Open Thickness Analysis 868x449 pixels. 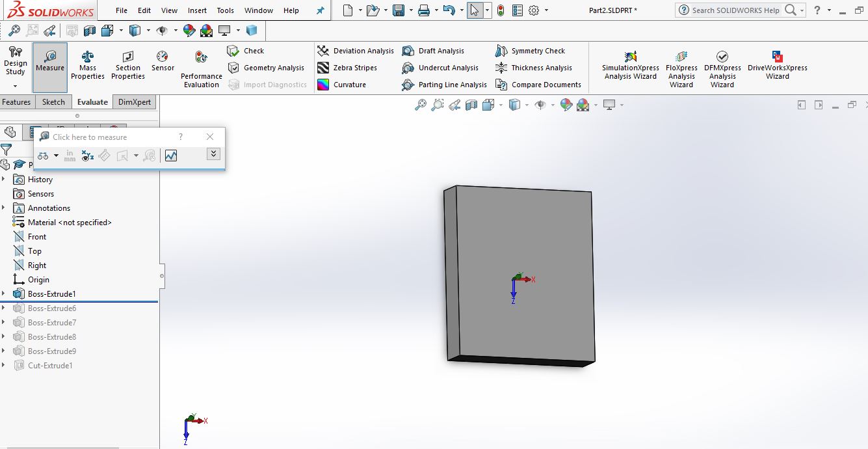coord(534,68)
